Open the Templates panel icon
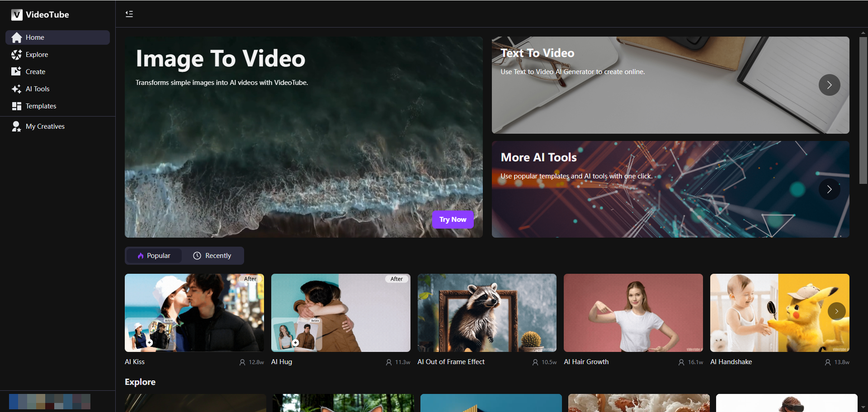The image size is (868, 412). click(16, 106)
